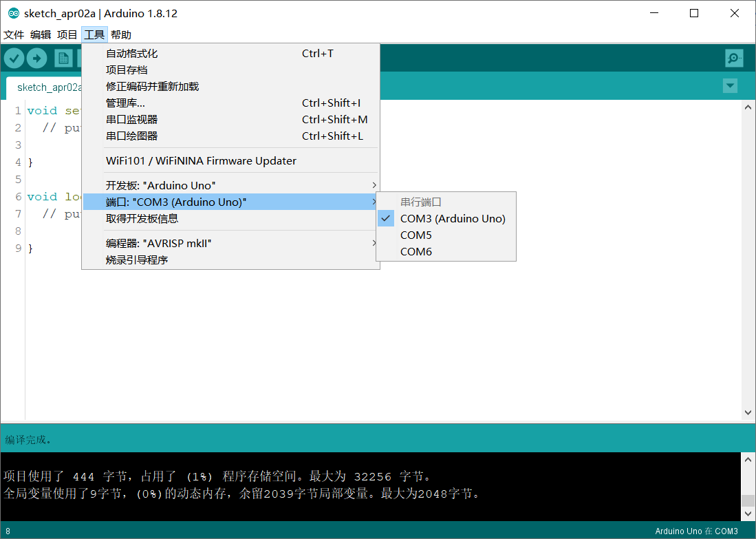Click the New Sketch toolbar icon
Viewport: 756px width, 539px height.
[62, 58]
